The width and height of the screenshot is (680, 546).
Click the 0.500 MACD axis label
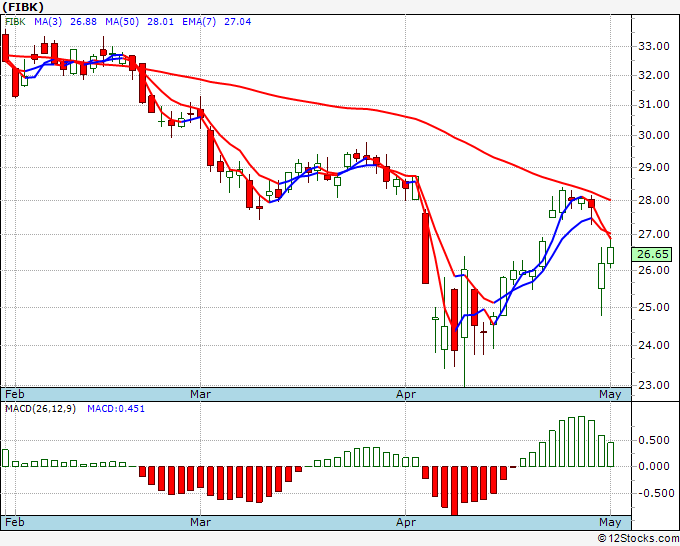click(654, 440)
